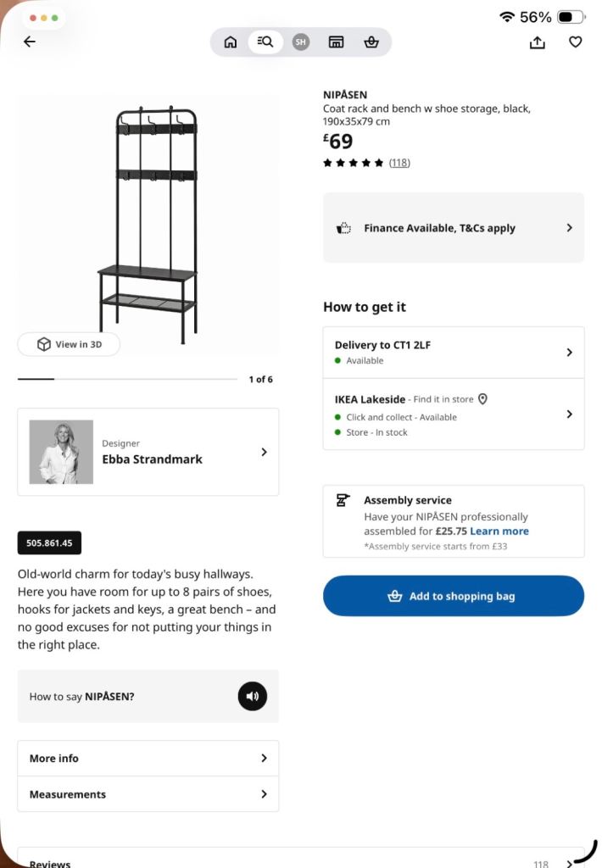The height and width of the screenshot is (868, 602).
Task: Open the store icon in top navigation
Action: (x=336, y=42)
